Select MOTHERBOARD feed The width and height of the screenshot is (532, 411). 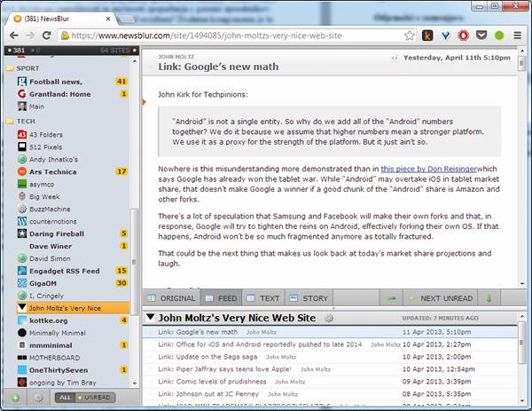[73, 358]
